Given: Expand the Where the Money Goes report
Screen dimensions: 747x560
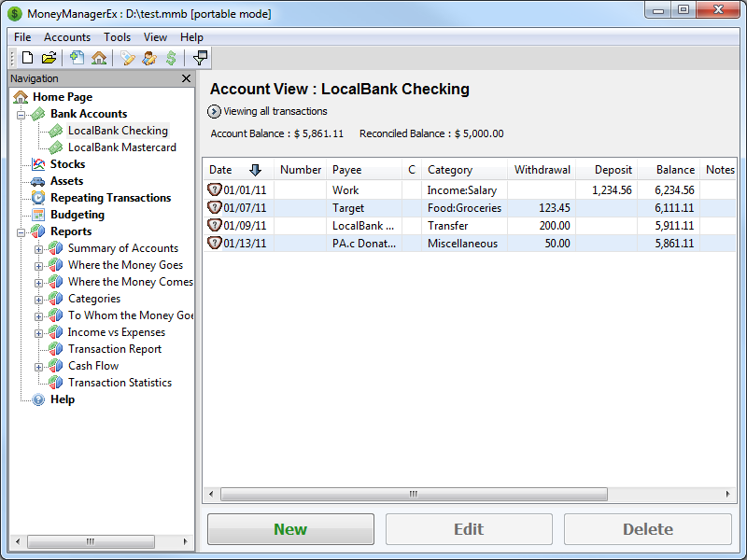Looking at the screenshot, I should click(38, 266).
